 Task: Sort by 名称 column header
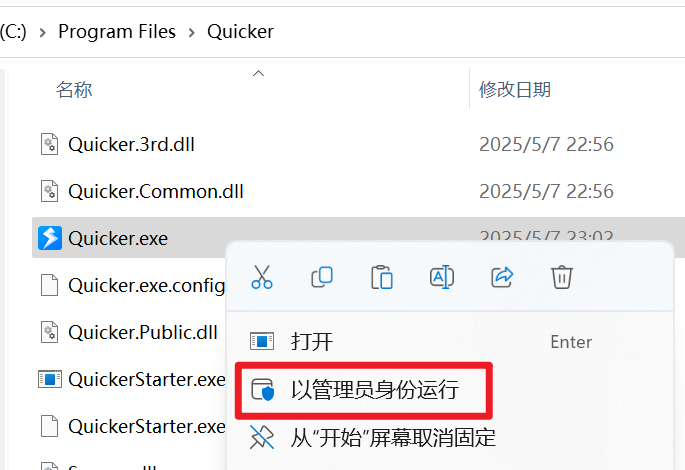pos(74,90)
